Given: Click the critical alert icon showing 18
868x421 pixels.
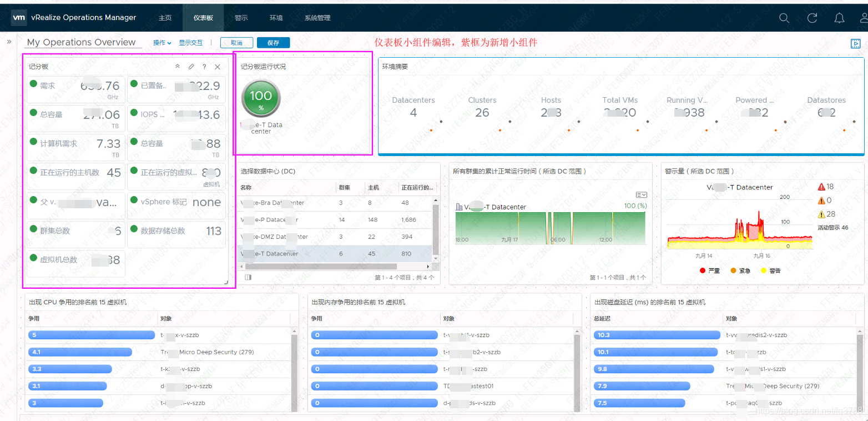Looking at the screenshot, I should point(821,187).
